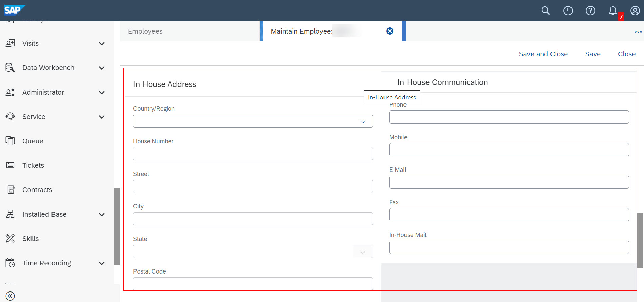Click the In-House Mail field
Viewport: 644px width, 302px height.
[509, 247]
